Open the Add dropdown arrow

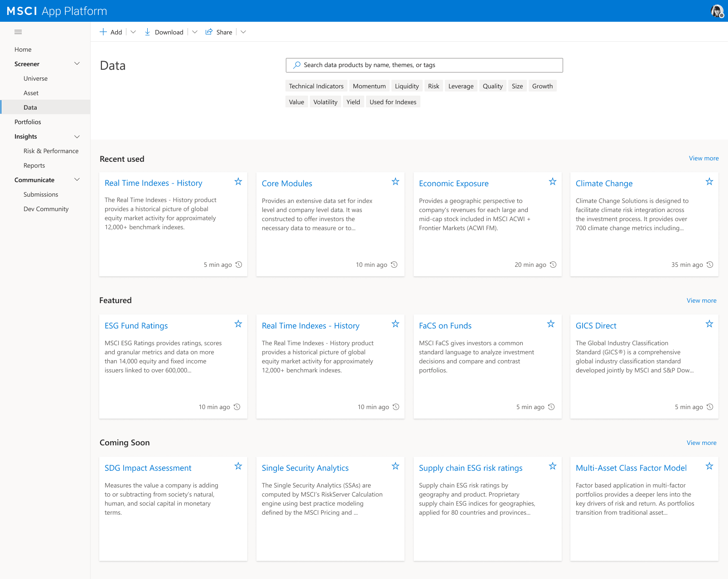point(133,32)
